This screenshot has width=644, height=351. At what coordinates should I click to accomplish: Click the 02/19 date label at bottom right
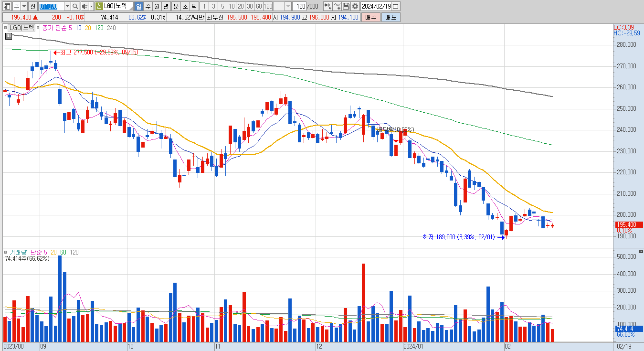tap(623, 347)
